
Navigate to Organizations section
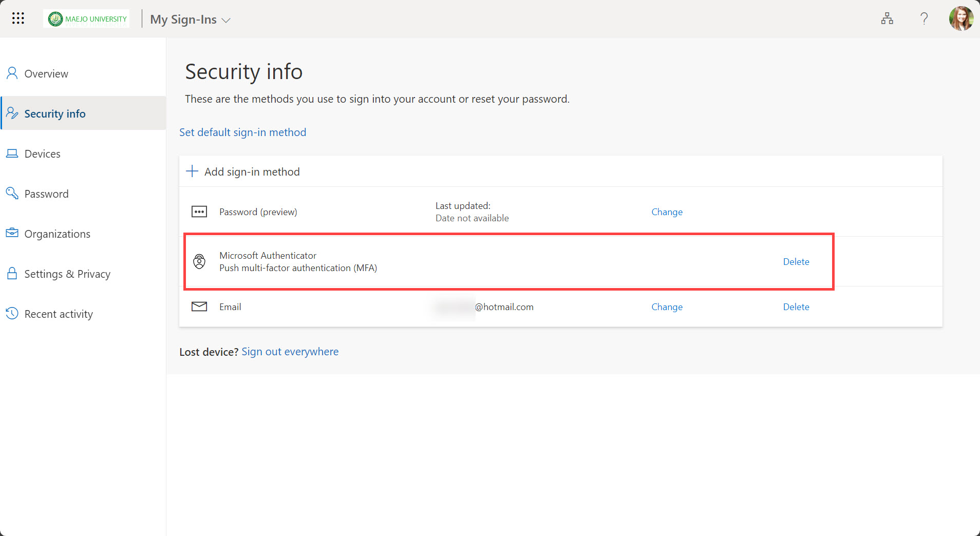57,234
